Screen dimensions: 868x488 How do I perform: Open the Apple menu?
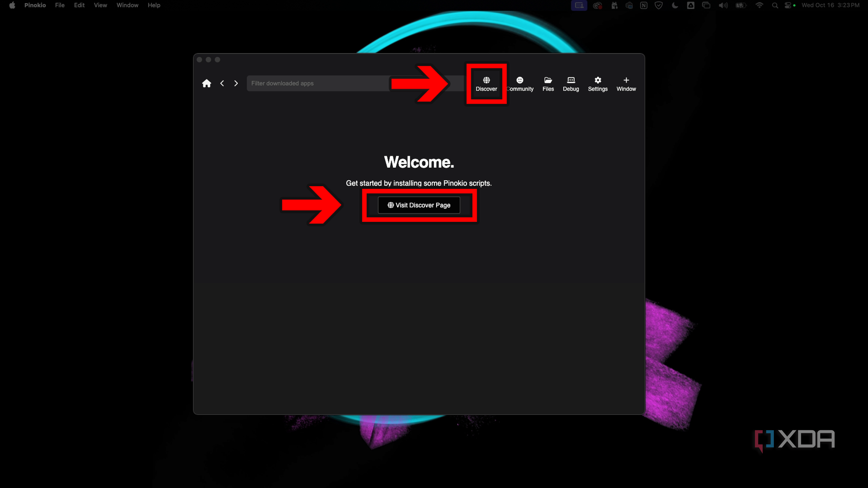pyautogui.click(x=12, y=5)
